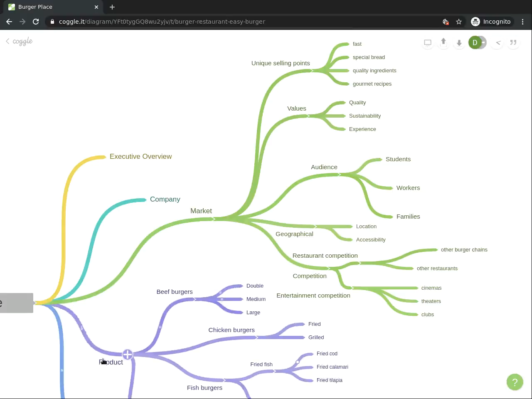
Task: Click the 'Workers' node
Action: tap(408, 188)
